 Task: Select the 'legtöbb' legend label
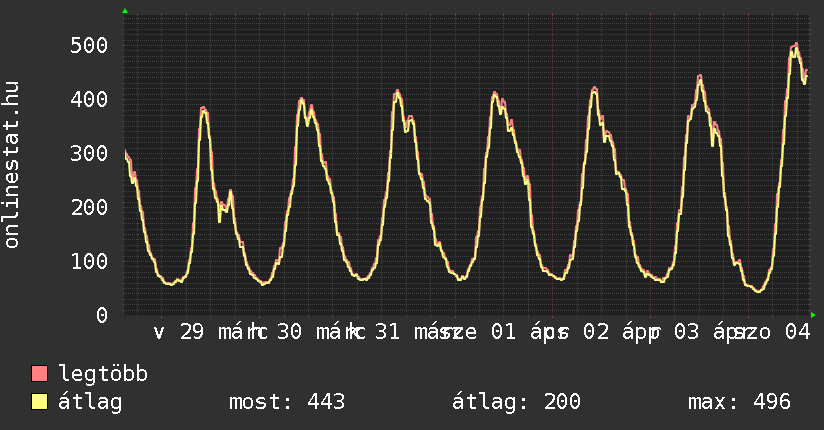click(103, 375)
